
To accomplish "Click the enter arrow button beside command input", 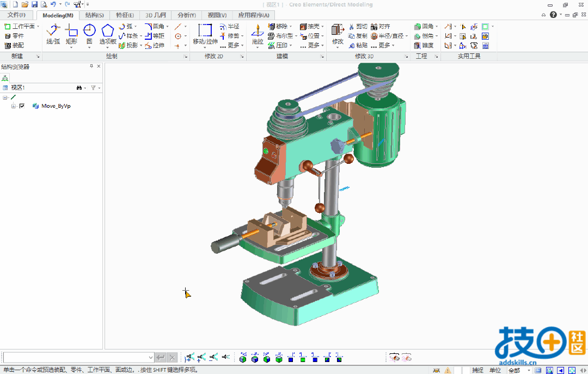I will click(x=161, y=358).
